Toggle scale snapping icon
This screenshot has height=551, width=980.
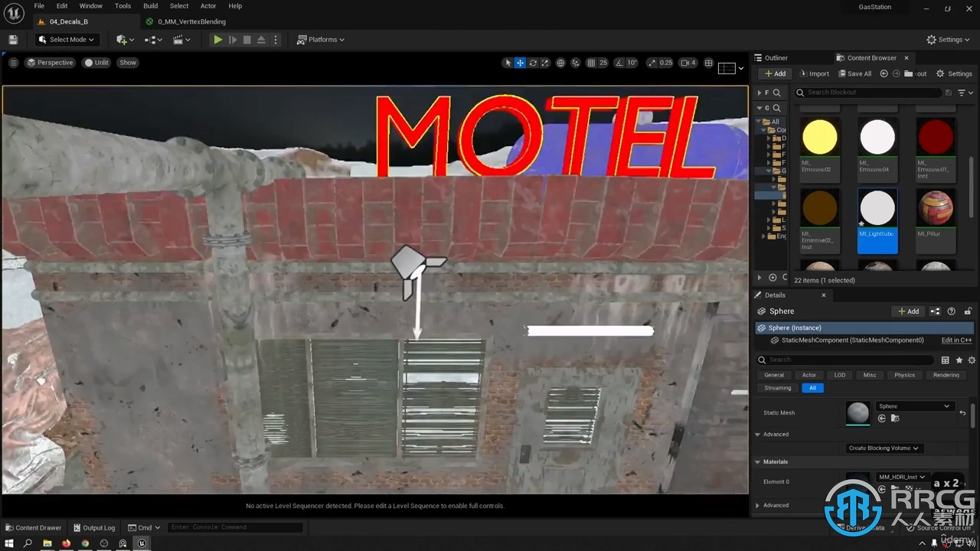652,63
